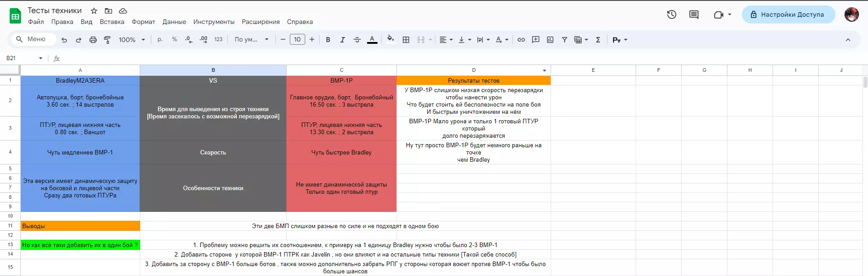Open column D header dropdown arrow
The height and width of the screenshot is (276, 868).
tap(544, 70)
